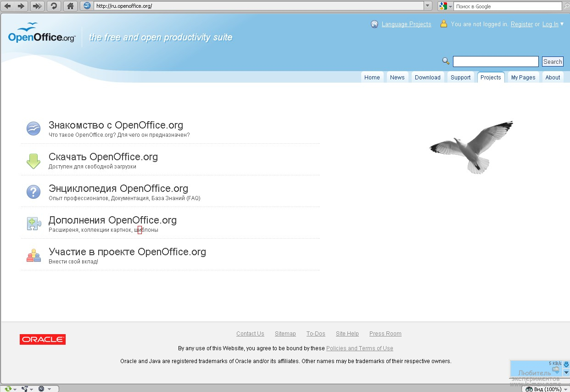570x392 pixels.
Task: Open the Энциклопедия OpenOffice.org link
Action: pyautogui.click(x=118, y=188)
